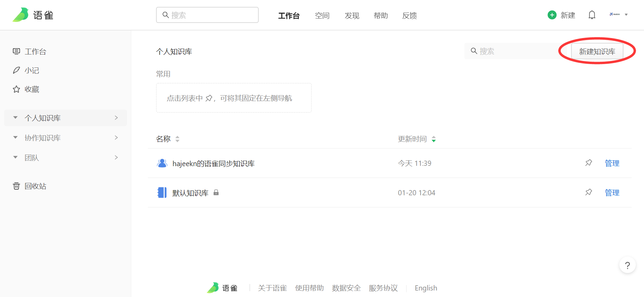Image resolution: width=644 pixels, height=297 pixels.
Task: Switch language to English in footer
Action: coord(426,288)
